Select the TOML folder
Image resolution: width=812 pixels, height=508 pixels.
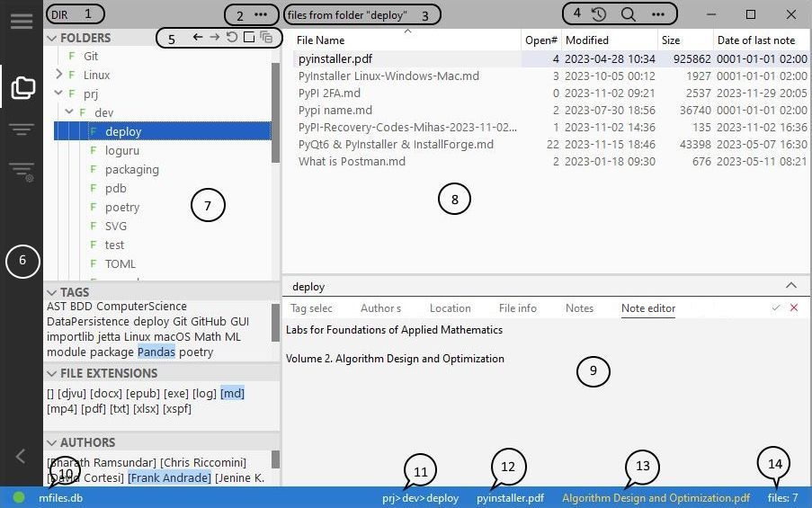pyautogui.click(x=120, y=264)
